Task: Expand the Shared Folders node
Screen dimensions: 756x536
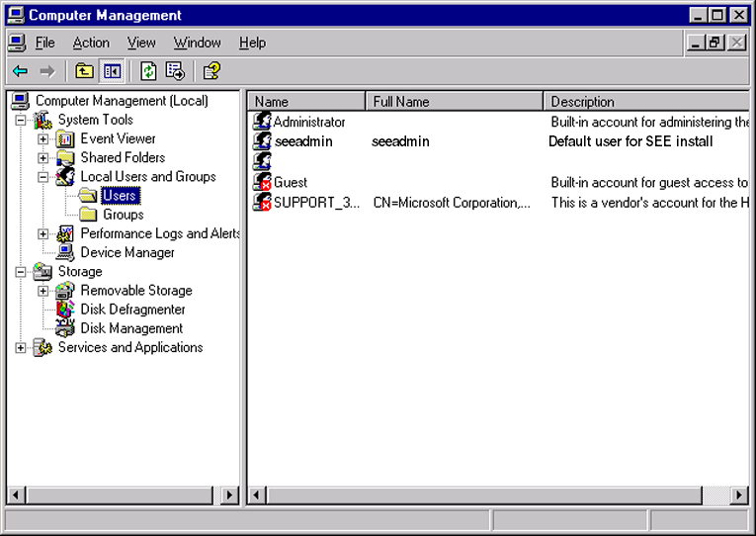Action: click(42, 158)
